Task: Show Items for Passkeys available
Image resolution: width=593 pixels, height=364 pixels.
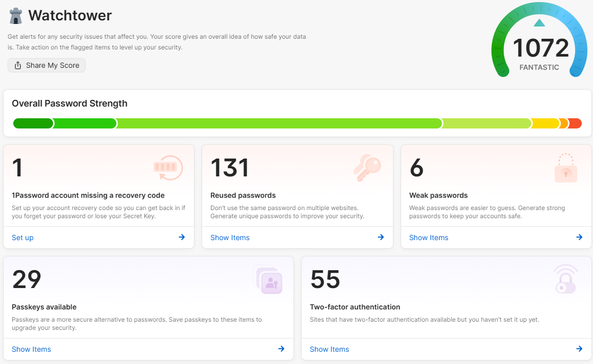Action: [x=32, y=350]
